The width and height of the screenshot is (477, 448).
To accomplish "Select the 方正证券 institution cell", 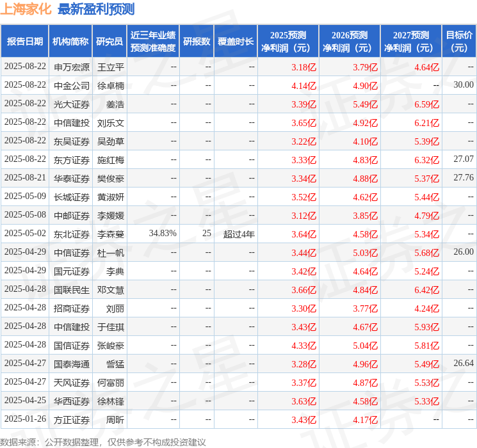I will [72, 419].
